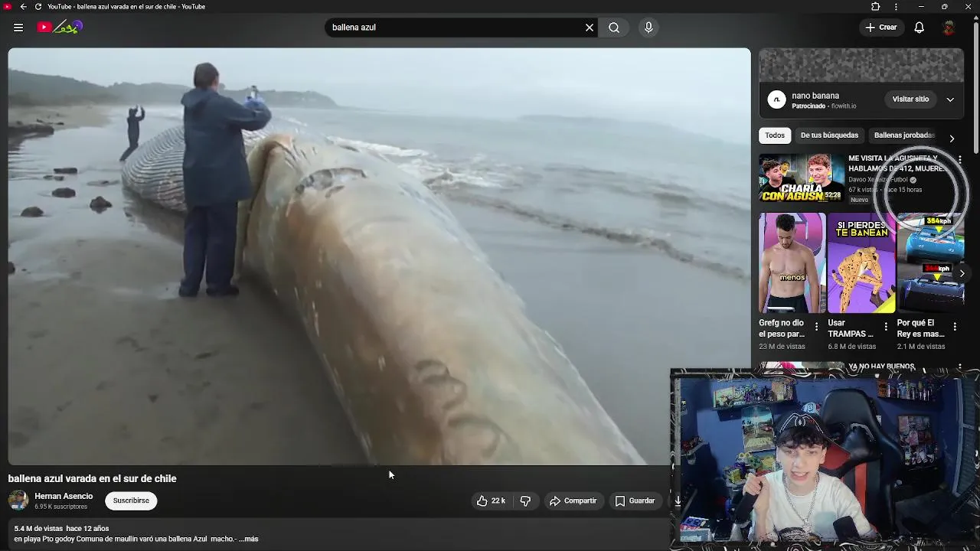
Task: Open the nano banana ad logo
Action: click(x=776, y=99)
